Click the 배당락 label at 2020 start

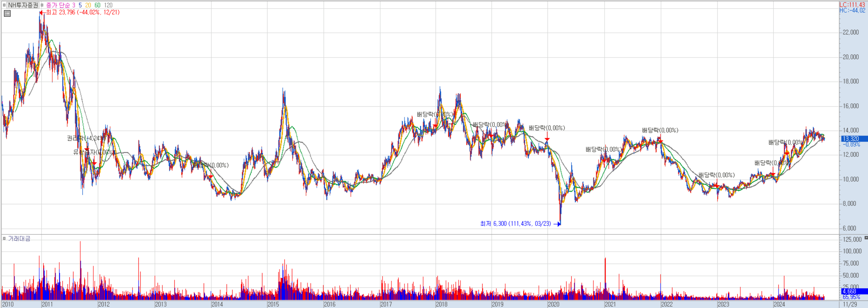coord(547,128)
